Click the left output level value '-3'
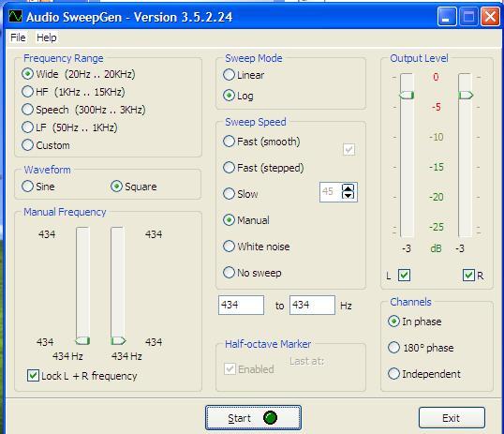504x434 pixels. click(407, 248)
